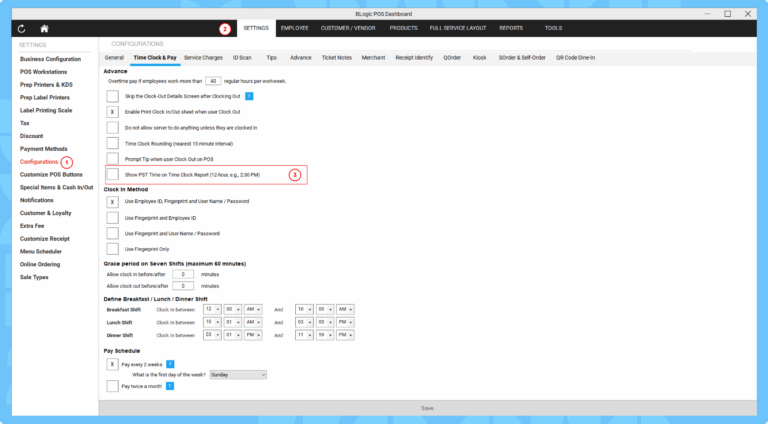Check Use Fingerprint Only option
Image resolution: width=768 pixels, height=424 pixels.
113,249
